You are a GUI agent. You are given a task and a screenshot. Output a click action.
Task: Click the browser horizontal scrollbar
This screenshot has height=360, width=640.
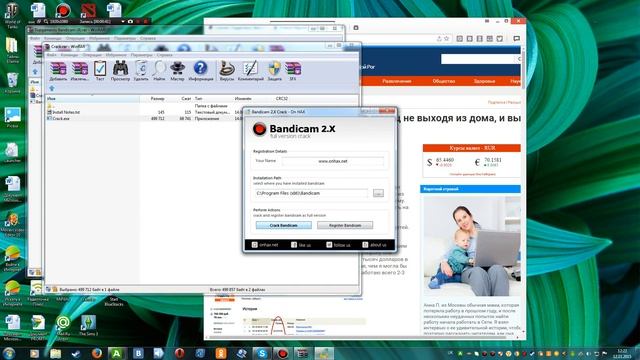pyautogui.click(x=359, y=338)
